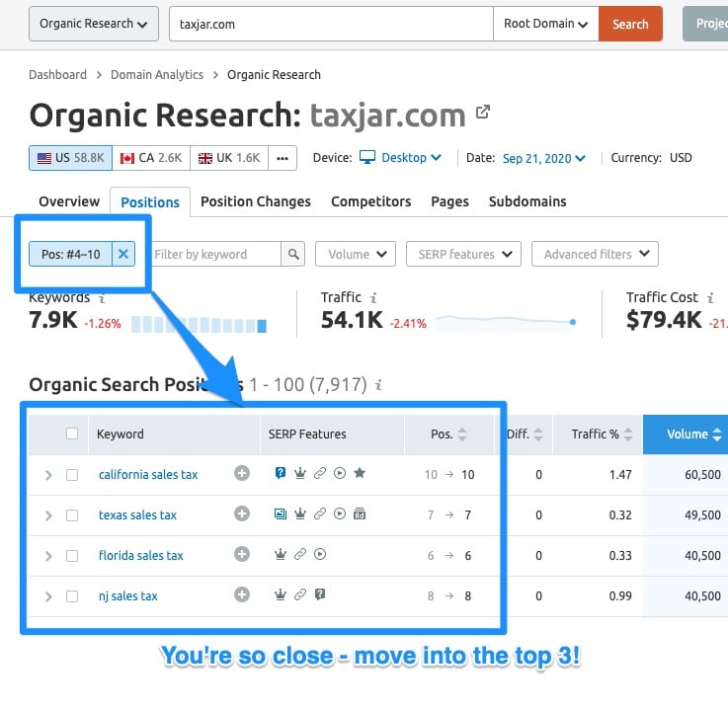Viewport: 728px width, 709px height.
Task: Open the california sales tax keyword link
Action: click(148, 475)
